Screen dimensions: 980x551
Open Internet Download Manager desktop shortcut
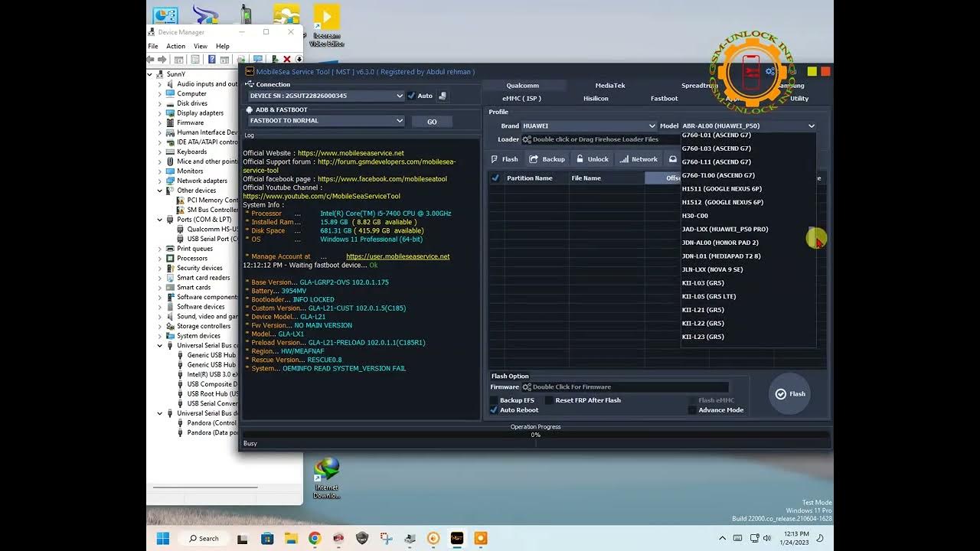pos(327,478)
